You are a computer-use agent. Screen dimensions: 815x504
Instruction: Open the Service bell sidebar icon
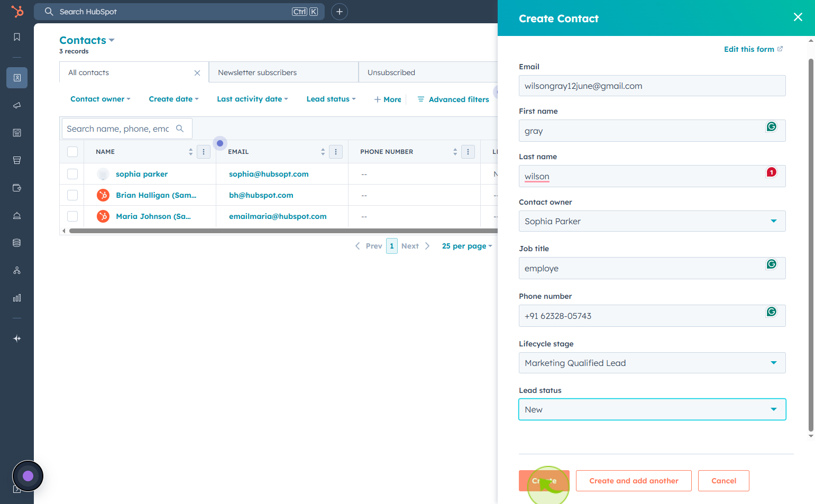pyautogui.click(x=17, y=215)
